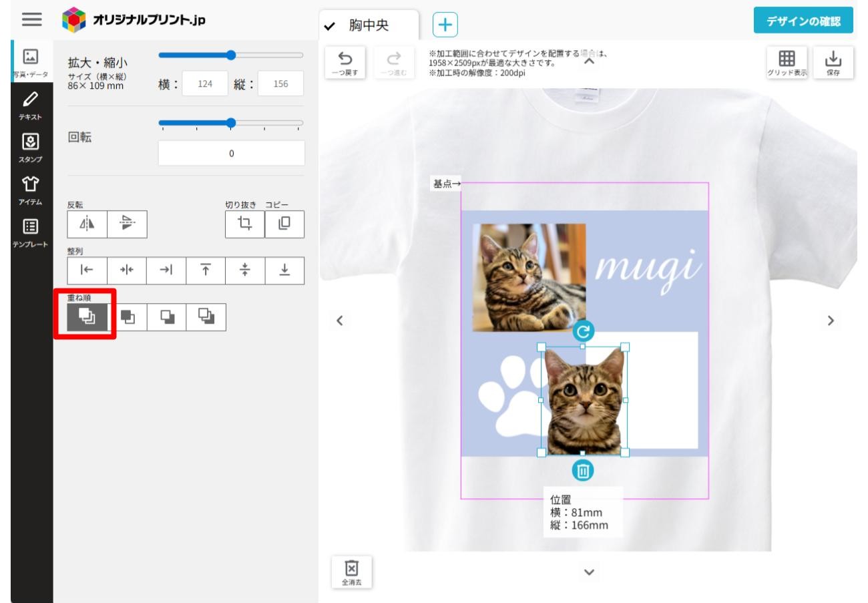
Task: Clear all with 全消去 button
Action: pyautogui.click(x=351, y=572)
